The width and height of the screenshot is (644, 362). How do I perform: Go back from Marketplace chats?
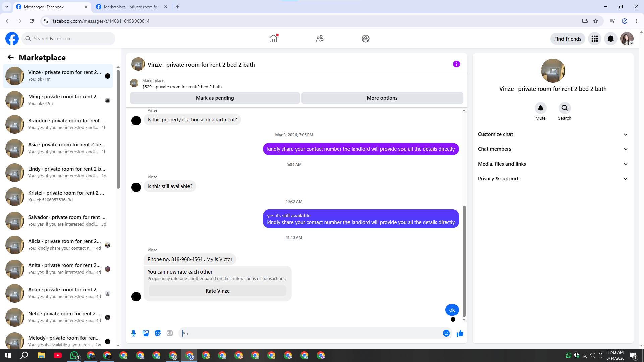coord(11,57)
